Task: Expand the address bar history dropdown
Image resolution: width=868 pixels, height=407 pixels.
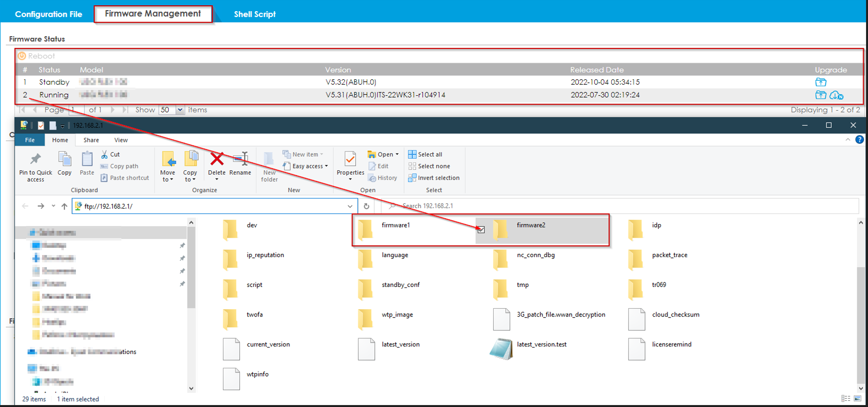Action: 350,206
